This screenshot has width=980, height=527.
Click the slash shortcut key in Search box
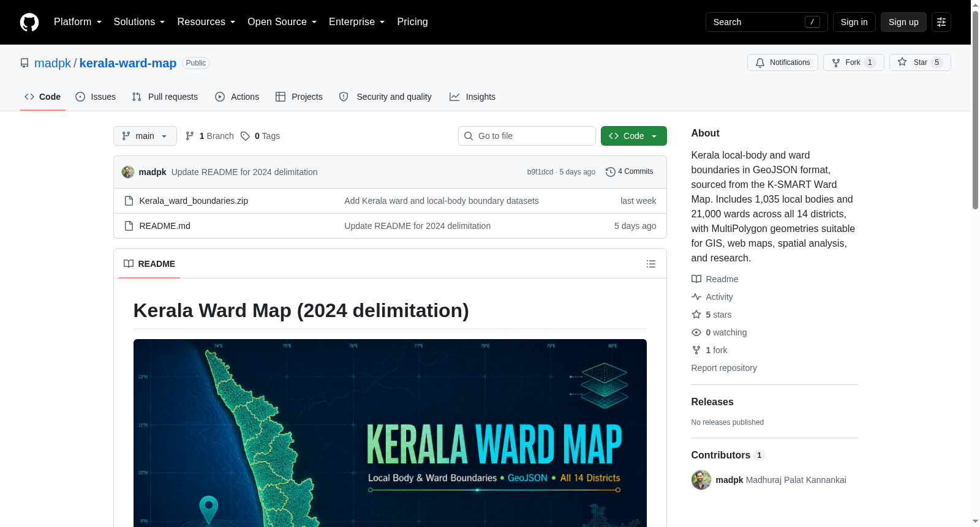(x=812, y=22)
